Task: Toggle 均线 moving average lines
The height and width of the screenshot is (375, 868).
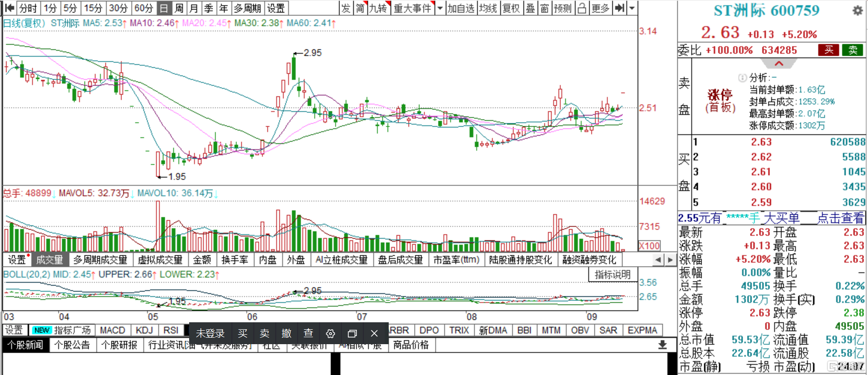Action: click(x=488, y=8)
